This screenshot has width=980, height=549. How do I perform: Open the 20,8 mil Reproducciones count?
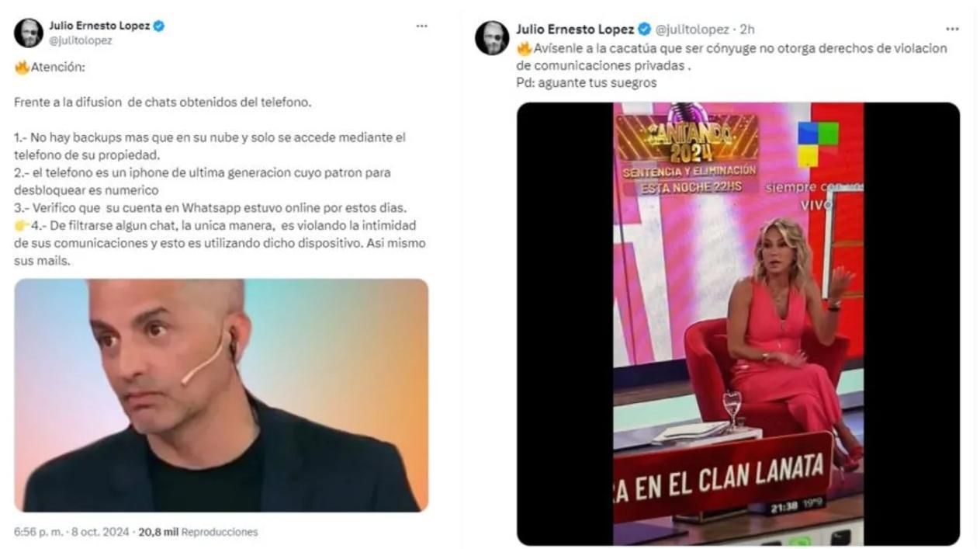(x=198, y=532)
